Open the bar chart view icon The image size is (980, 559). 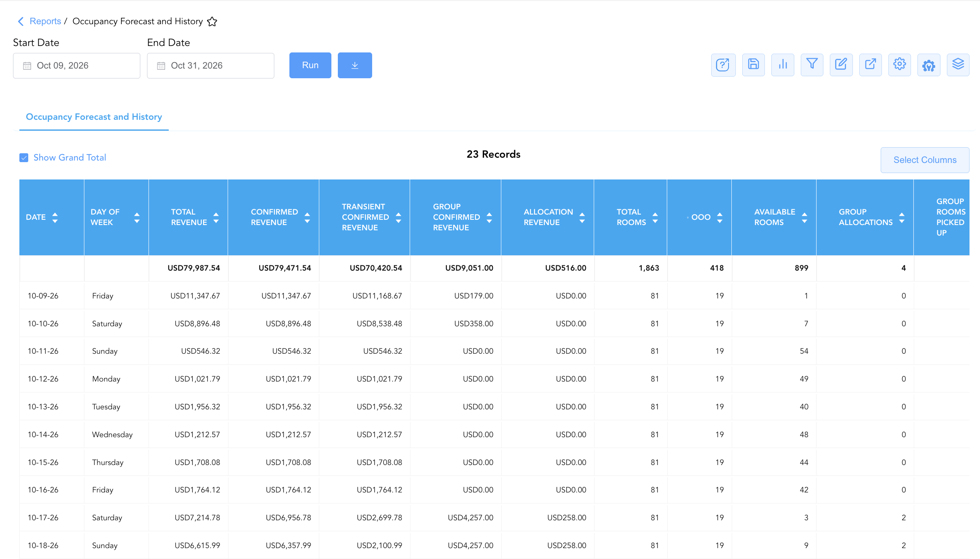coord(783,65)
